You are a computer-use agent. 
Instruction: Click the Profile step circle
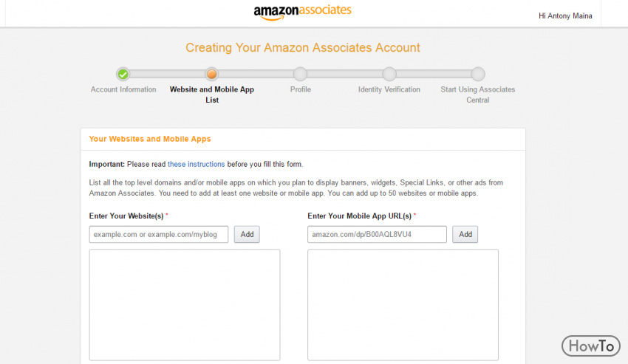300,74
